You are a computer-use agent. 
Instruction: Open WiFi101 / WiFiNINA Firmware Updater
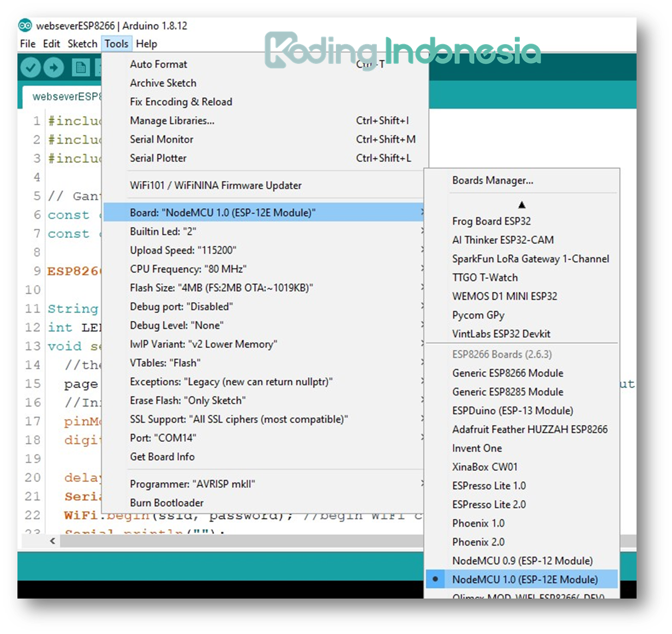tap(263, 186)
